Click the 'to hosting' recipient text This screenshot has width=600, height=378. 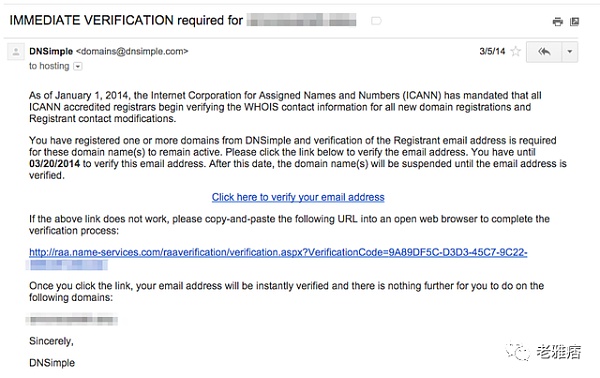(x=49, y=66)
